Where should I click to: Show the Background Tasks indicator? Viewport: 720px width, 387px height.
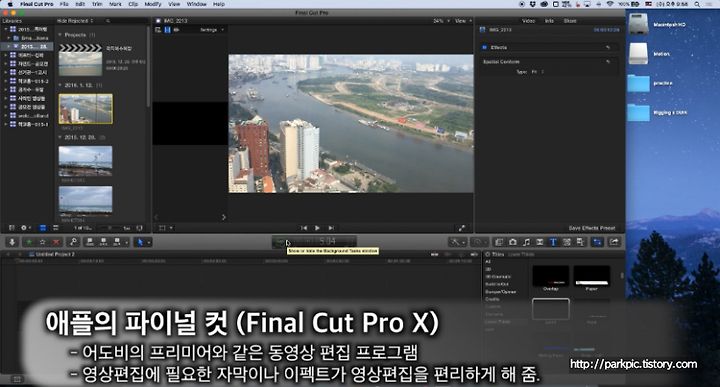[280, 242]
